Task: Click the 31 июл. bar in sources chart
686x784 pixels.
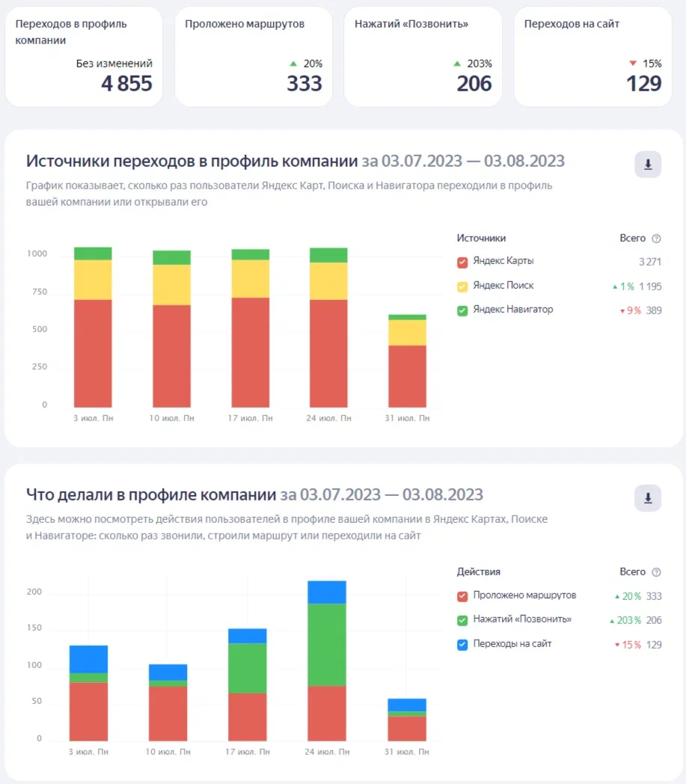Action: tap(407, 367)
